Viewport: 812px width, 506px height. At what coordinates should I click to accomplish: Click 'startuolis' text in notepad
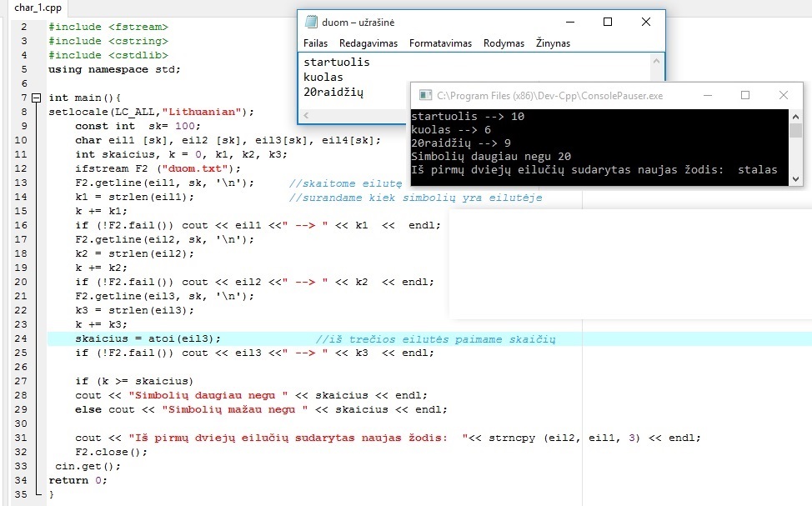[337, 63]
